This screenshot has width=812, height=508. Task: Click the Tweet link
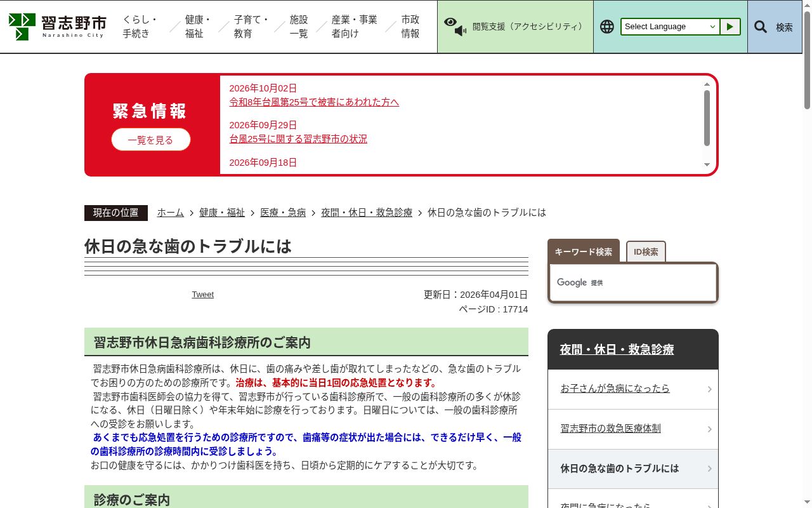(203, 295)
